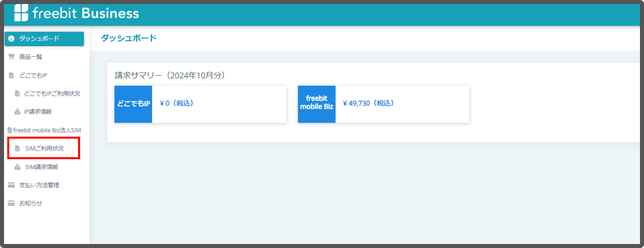Select どこでもIP in the sidebar

coord(33,75)
